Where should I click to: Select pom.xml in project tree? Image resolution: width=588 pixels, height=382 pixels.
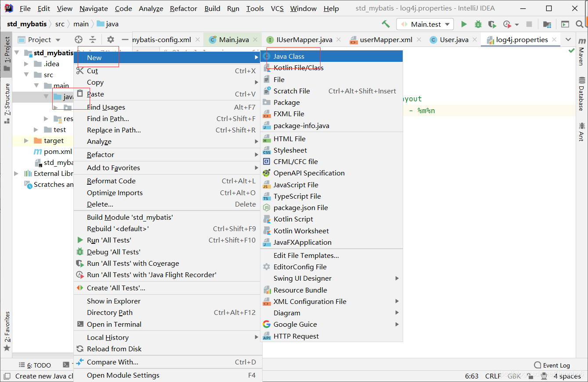(x=53, y=152)
